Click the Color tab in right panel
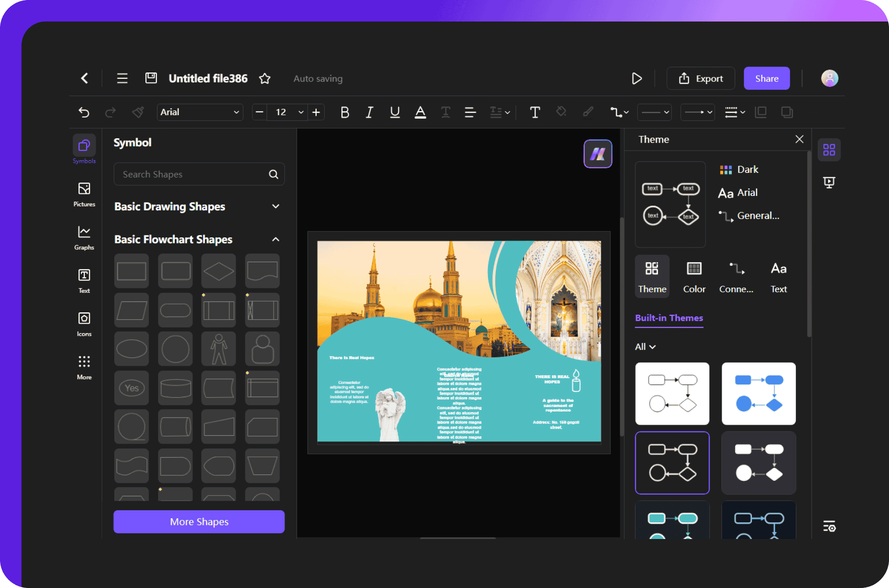The image size is (889, 588). tap(693, 276)
